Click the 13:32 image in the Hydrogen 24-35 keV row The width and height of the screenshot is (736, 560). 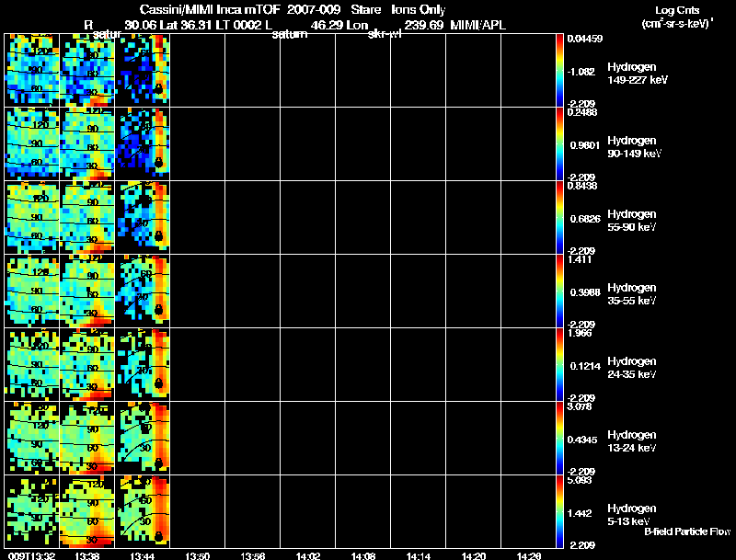coord(32,365)
